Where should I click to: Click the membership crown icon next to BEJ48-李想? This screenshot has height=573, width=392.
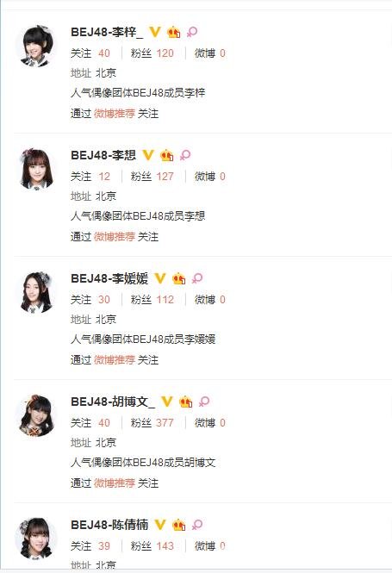pos(166,155)
